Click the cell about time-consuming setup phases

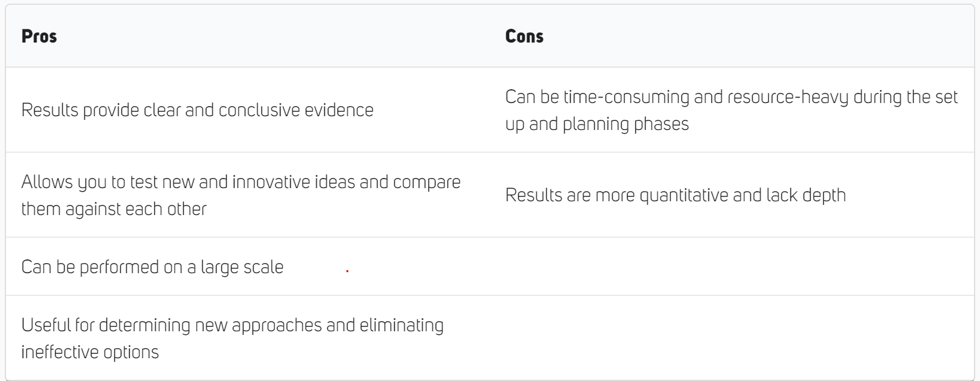pyautogui.click(x=731, y=110)
